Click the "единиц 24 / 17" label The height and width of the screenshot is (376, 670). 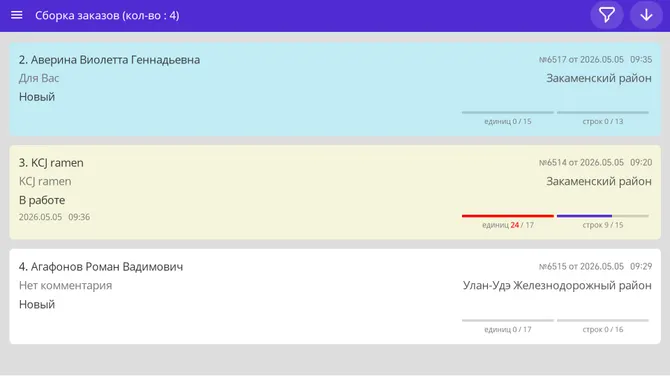[508, 225]
